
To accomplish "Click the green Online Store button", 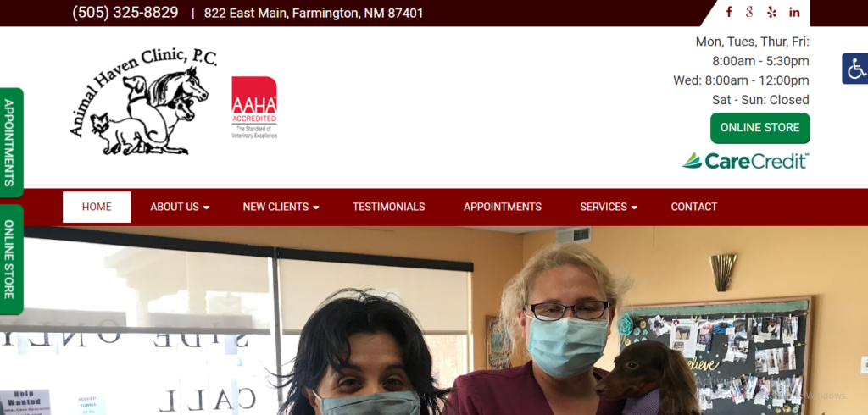I will pyautogui.click(x=760, y=128).
